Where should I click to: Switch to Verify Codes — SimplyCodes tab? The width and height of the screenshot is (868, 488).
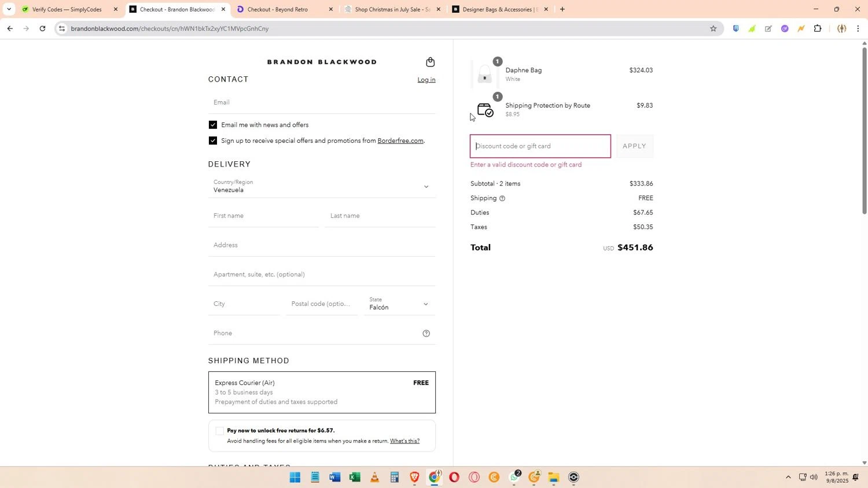tap(67, 9)
